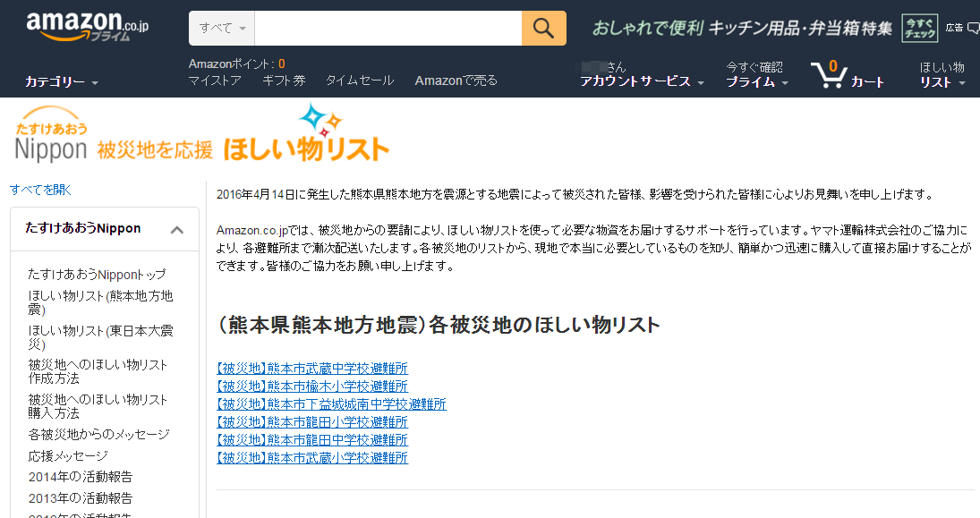Open ほしい物リスト(東日本大震災) sidebar link

[100, 337]
